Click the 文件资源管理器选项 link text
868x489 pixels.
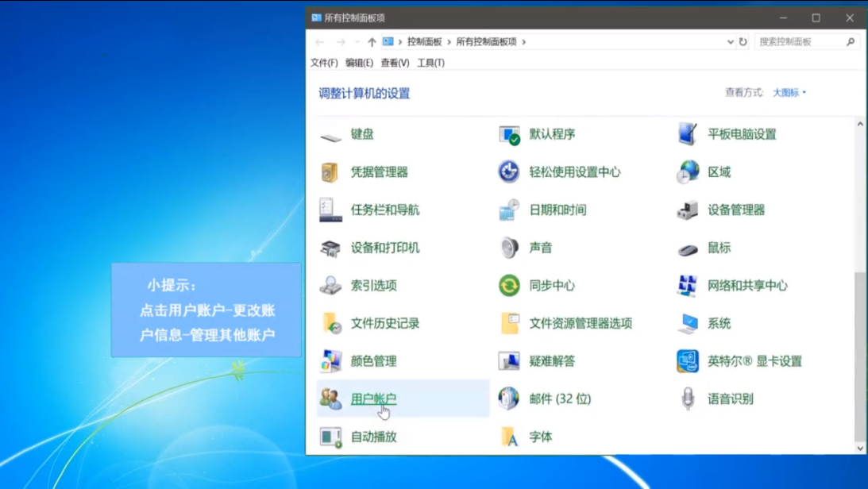click(581, 324)
